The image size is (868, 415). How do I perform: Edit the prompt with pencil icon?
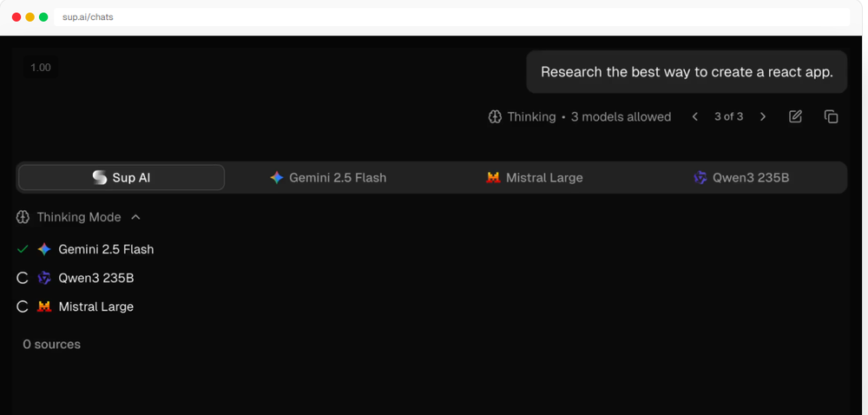click(795, 116)
